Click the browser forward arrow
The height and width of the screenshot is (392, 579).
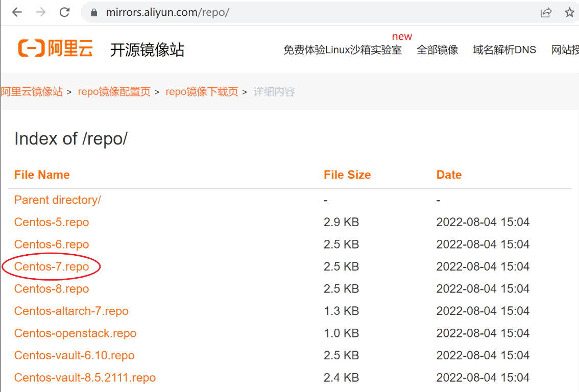click(x=41, y=12)
